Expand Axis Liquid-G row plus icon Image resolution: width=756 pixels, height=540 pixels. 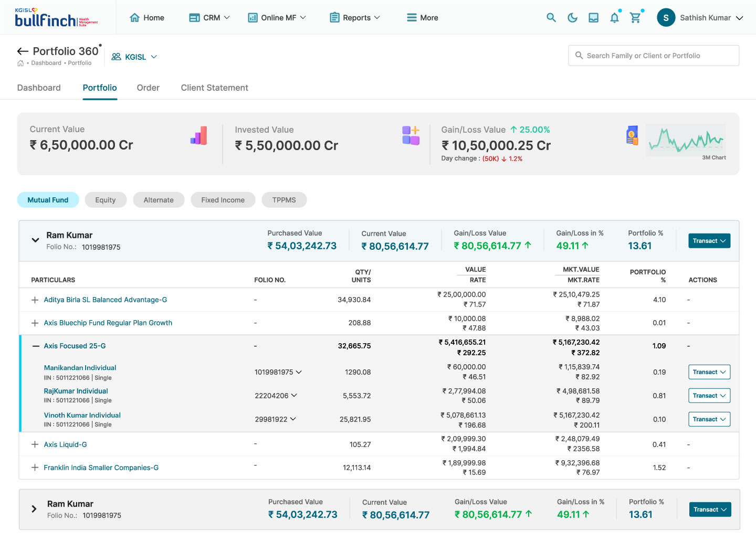35,444
